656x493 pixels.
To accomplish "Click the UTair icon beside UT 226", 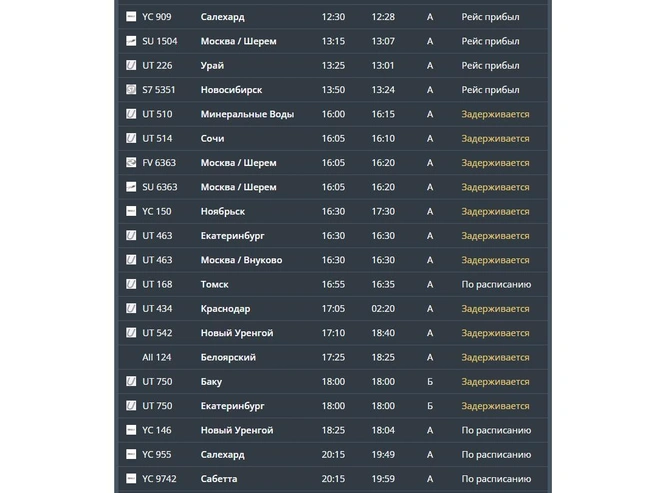I will point(131,65).
